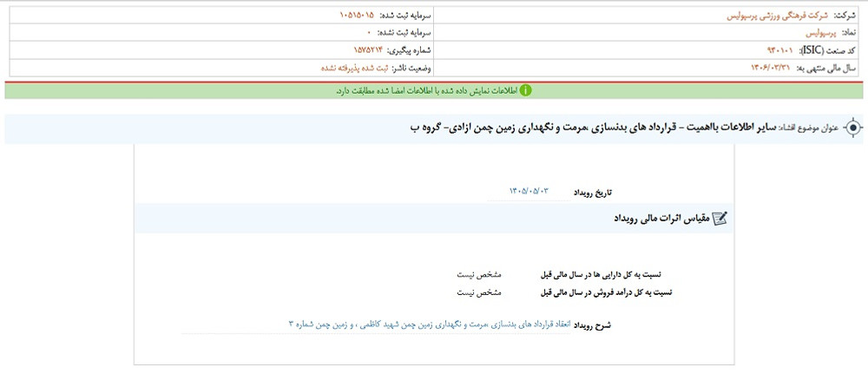Screen dimensions: 868x387
Task: Click the label تاریخ رویداد
Action: (594, 193)
